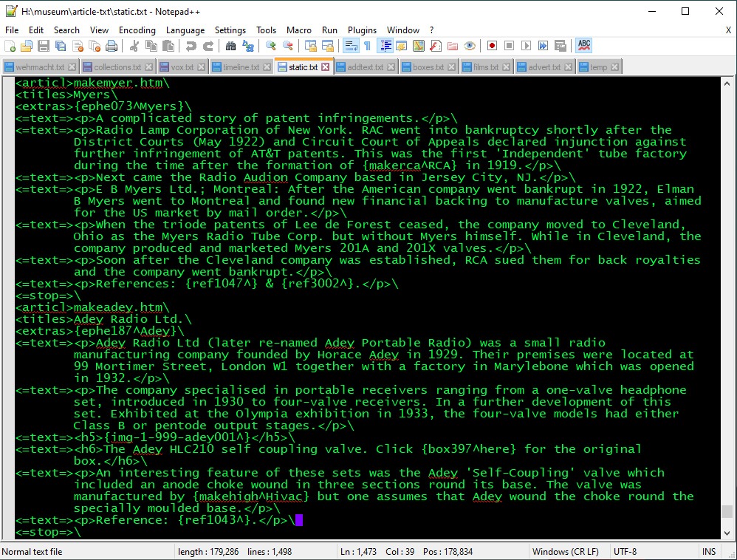This screenshot has width=737, height=560.
Task: Switch to the boxes.txt tab
Action: [428, 67]
